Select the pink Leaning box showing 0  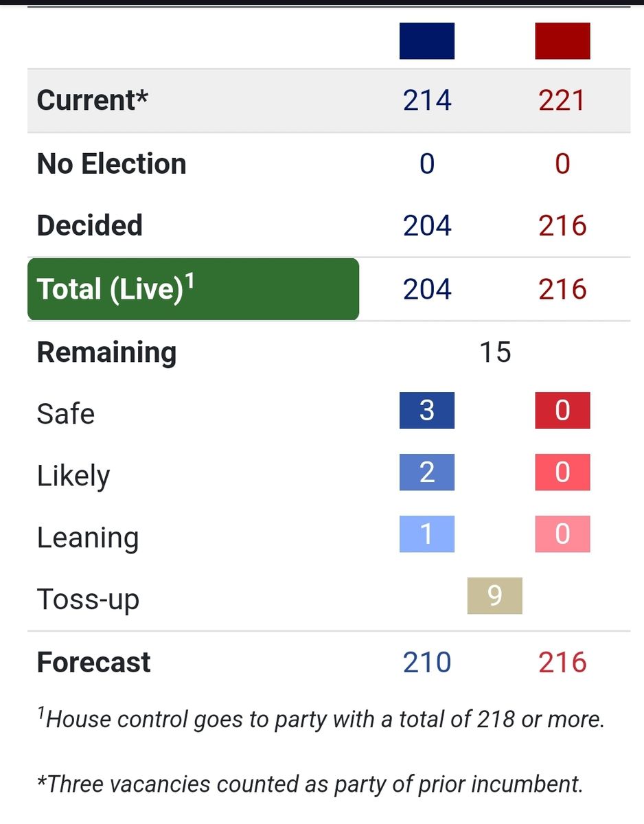click(x=562, y=534)
